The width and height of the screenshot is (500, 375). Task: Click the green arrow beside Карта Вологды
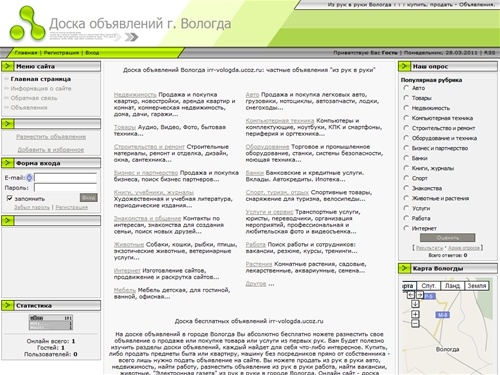pos(404,268)
